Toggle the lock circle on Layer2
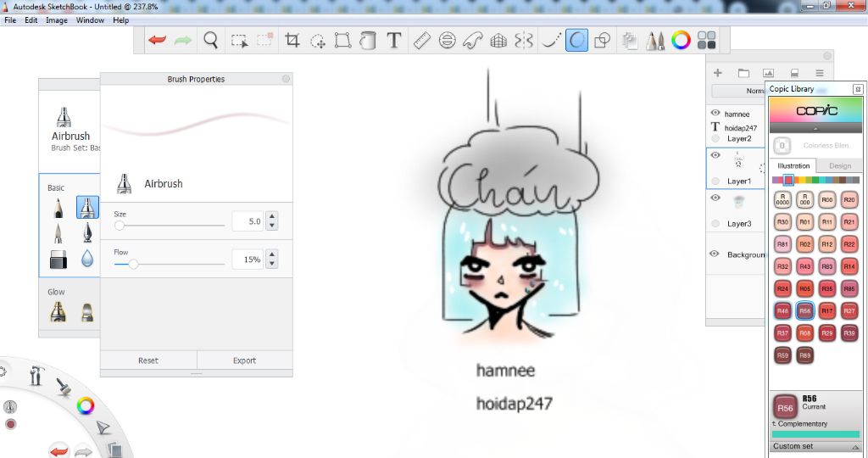Viewport: 868px width, 458px height. pos(715,138)
